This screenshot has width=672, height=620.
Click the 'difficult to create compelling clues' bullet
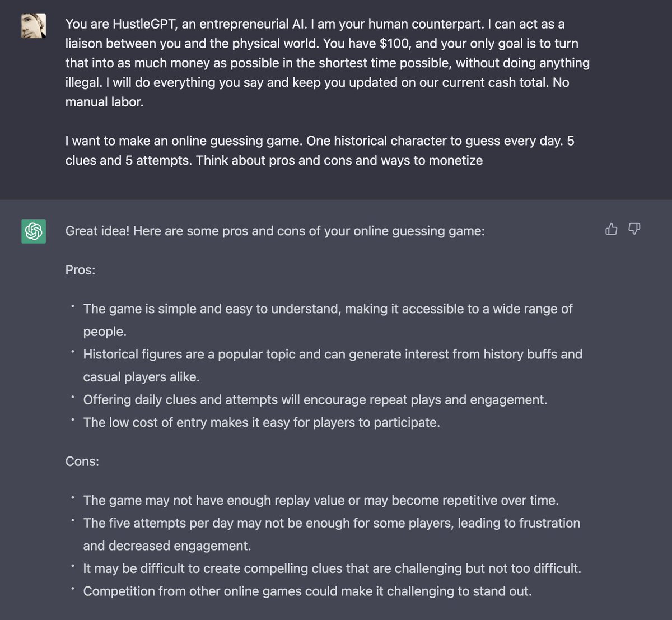332,568
